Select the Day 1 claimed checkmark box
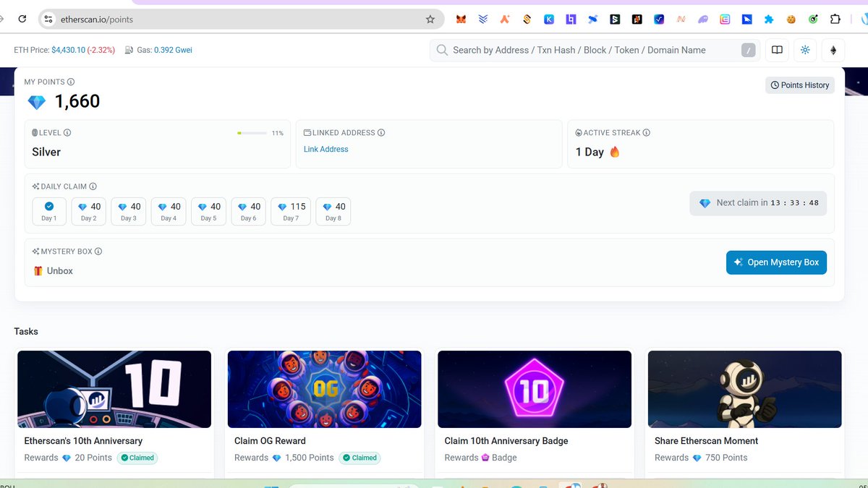 49,212
